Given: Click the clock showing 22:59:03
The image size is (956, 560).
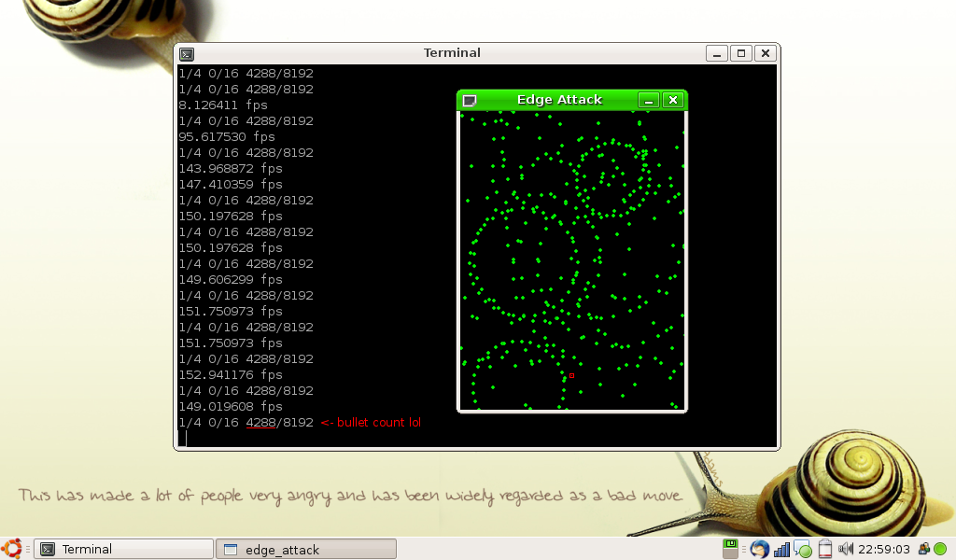Looking at the screenshot, I should pos(883,549).
